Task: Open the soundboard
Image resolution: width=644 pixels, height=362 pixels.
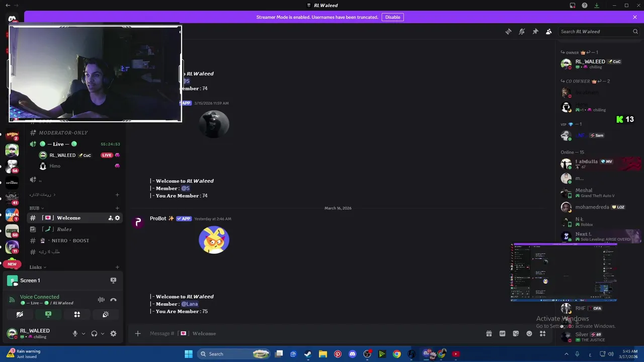Action: (106, 314)
